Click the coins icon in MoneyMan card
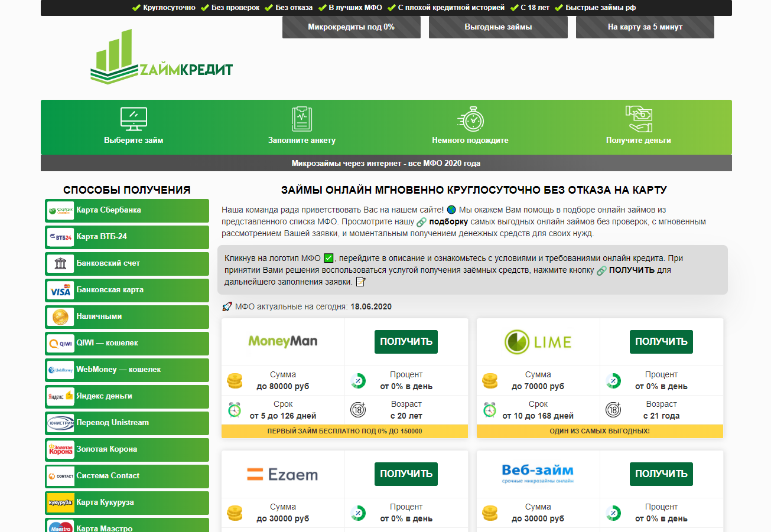 [x=235, y=381]
